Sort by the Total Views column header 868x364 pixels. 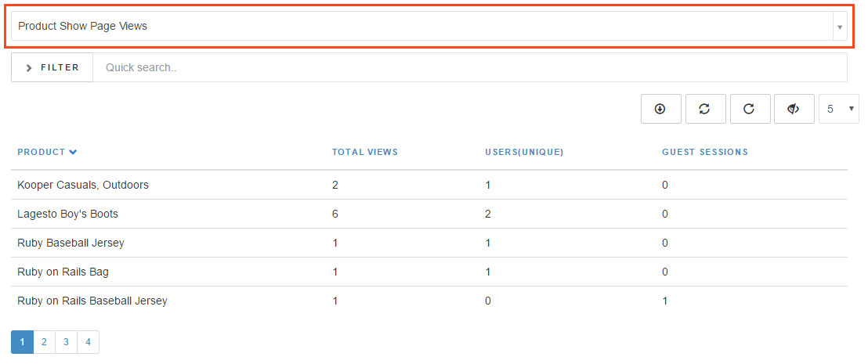click(x=365, y=152)
